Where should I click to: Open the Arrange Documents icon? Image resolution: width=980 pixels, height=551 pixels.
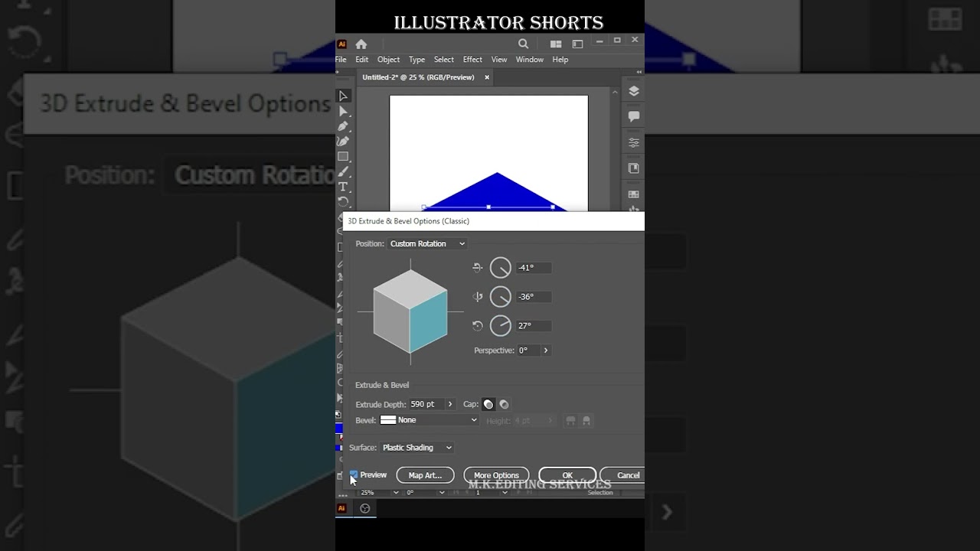coord(556,44)
